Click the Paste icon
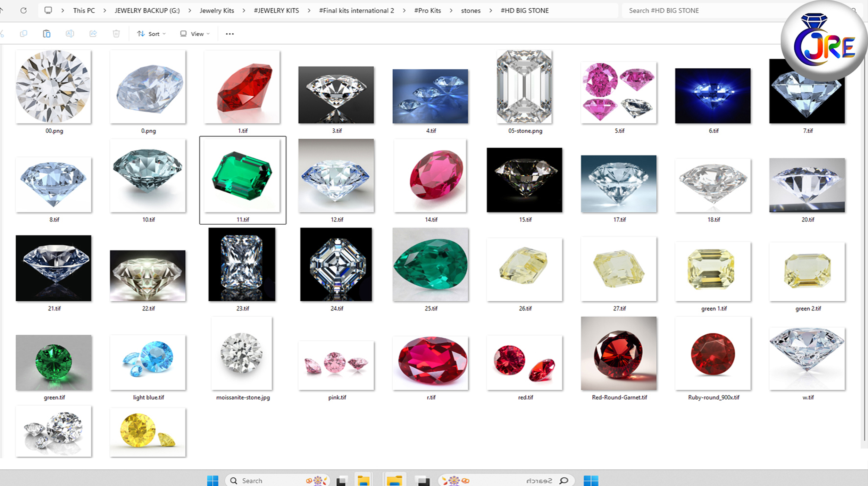 [x=46, y=33]
